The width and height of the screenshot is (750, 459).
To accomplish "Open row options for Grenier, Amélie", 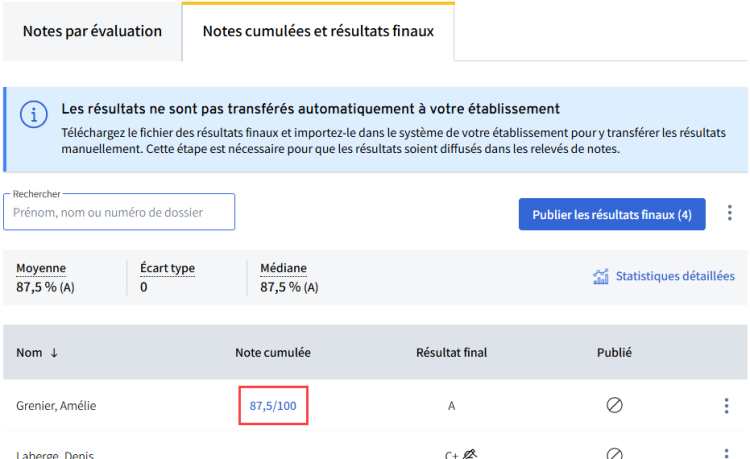I will (x=726, y=406).
